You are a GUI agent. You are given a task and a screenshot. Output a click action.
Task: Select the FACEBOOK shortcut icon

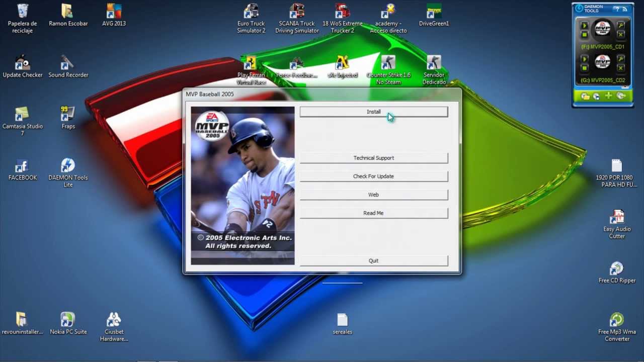(x=23, y=169)
